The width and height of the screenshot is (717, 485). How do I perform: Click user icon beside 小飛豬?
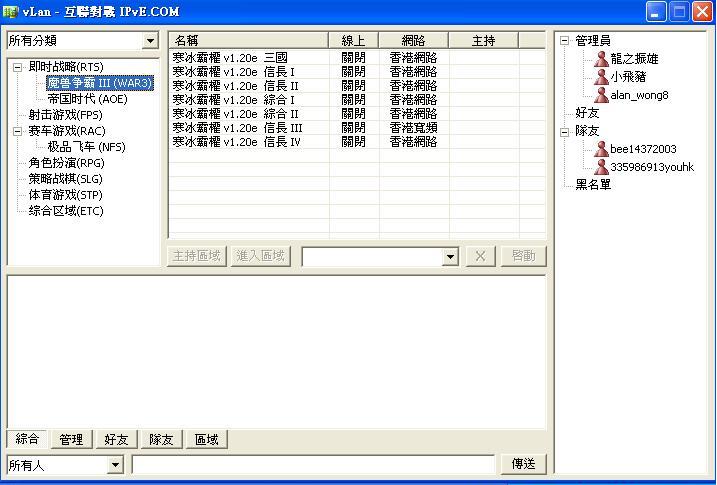(x=601, y=77)
